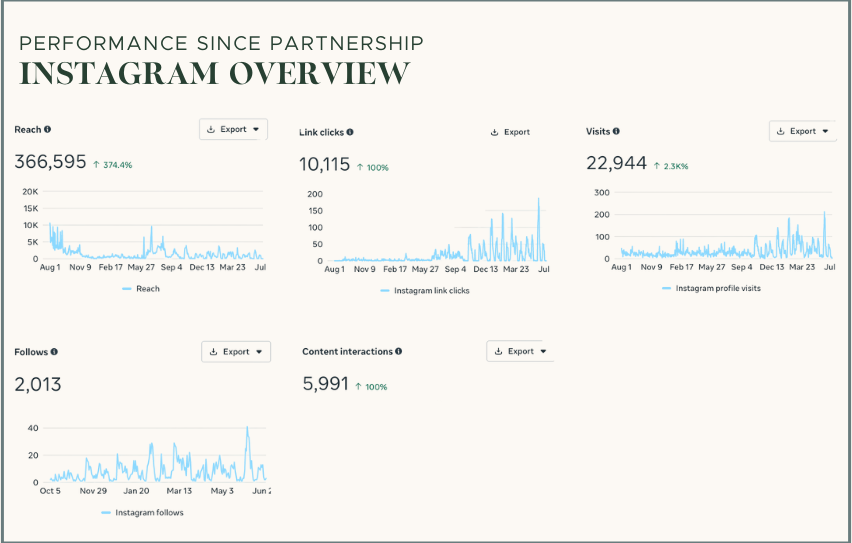
Task: Click the Reach legend color swatch
Action: click(127, 289)
